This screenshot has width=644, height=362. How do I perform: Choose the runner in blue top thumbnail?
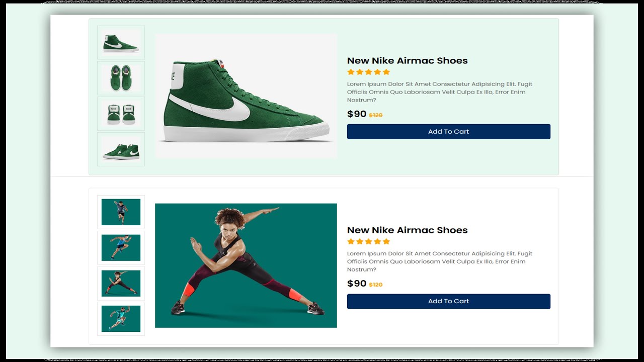coord(121,248)
